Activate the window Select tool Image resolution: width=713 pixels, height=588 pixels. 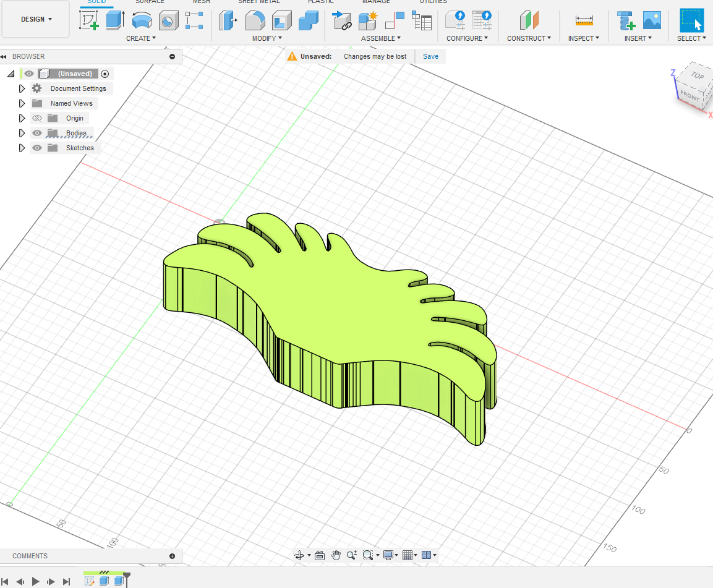691,20
